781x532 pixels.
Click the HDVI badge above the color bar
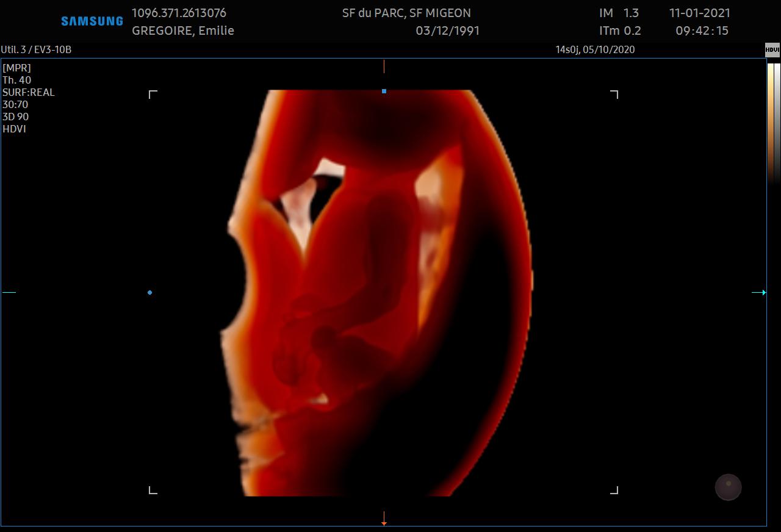tap(772, 50)
